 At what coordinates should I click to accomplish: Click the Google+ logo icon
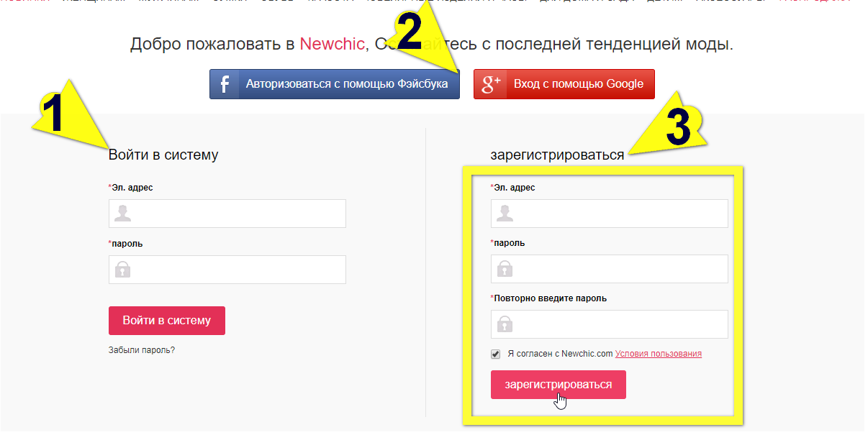coord(491,84)
